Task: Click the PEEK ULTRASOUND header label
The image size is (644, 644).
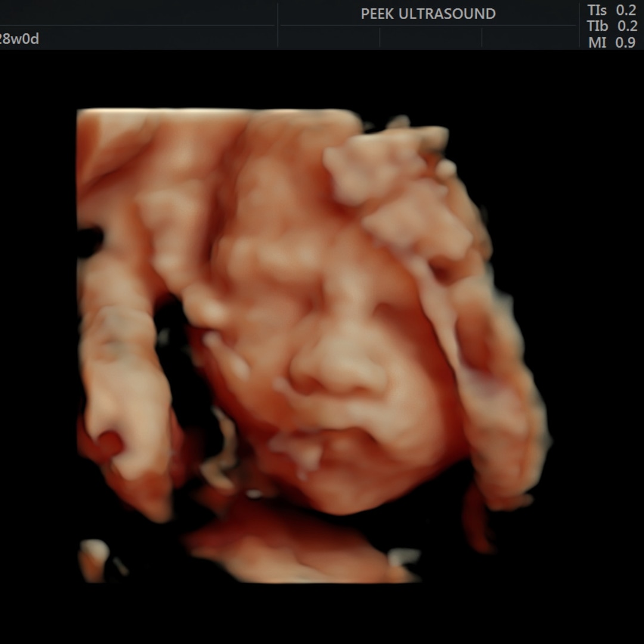Action: (428, 14)
